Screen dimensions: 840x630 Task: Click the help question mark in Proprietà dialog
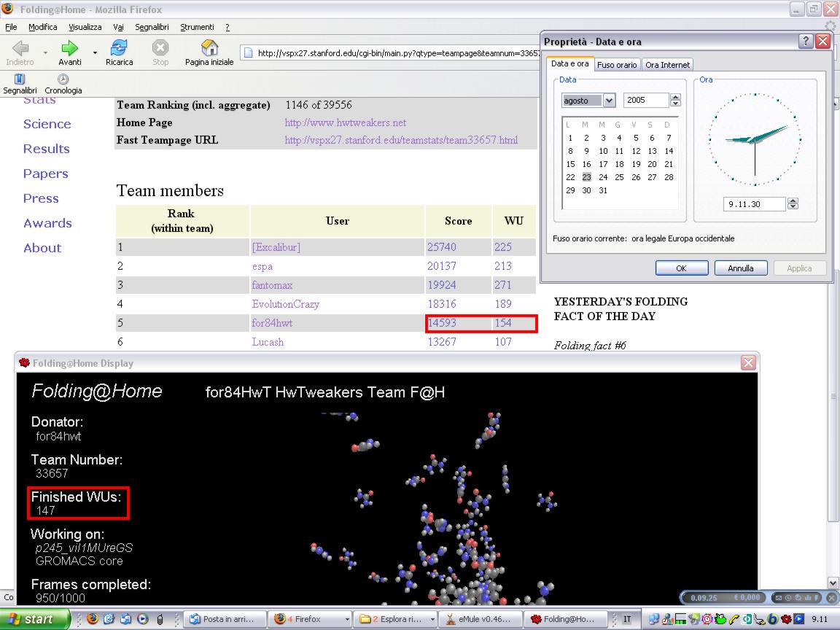point(805,42)
